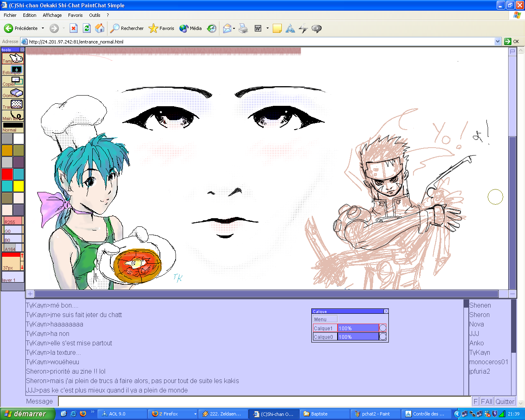The image size is (525, 420).
Task: Open the Outils menu
Action: [x=95, y=15]
